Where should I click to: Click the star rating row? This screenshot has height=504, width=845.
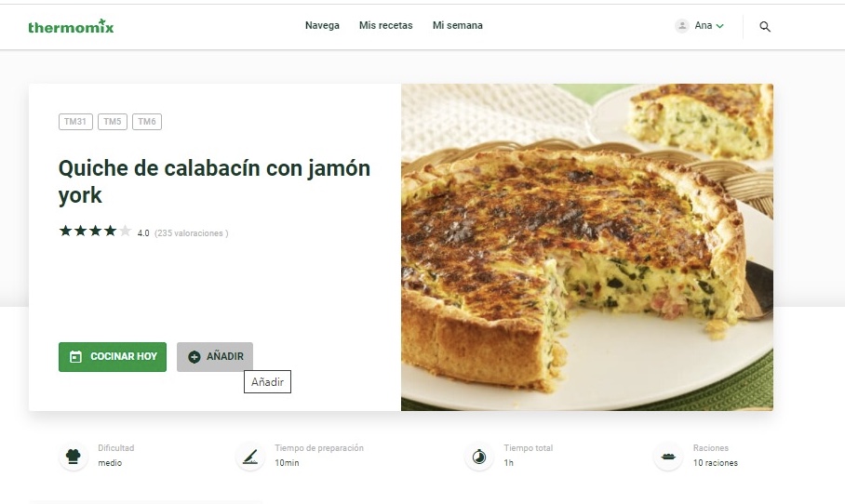[x=95, y=232]
